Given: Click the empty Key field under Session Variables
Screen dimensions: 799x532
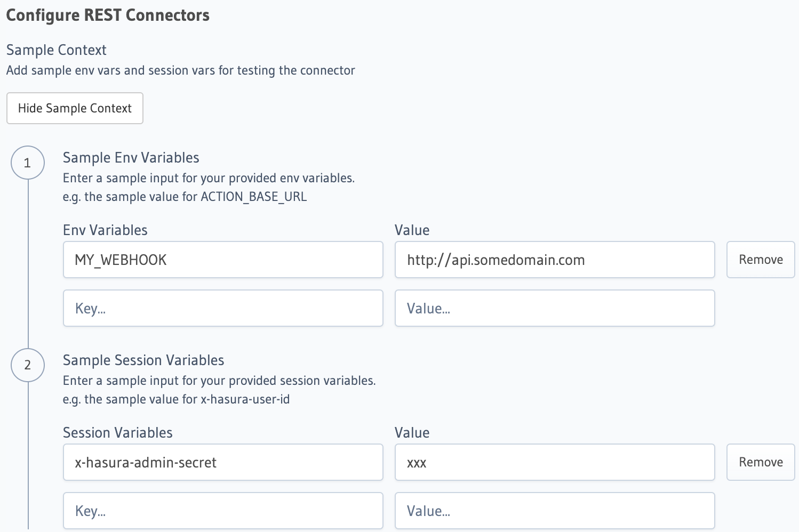Looking at the screenshot, I should [x=222, y=511].
